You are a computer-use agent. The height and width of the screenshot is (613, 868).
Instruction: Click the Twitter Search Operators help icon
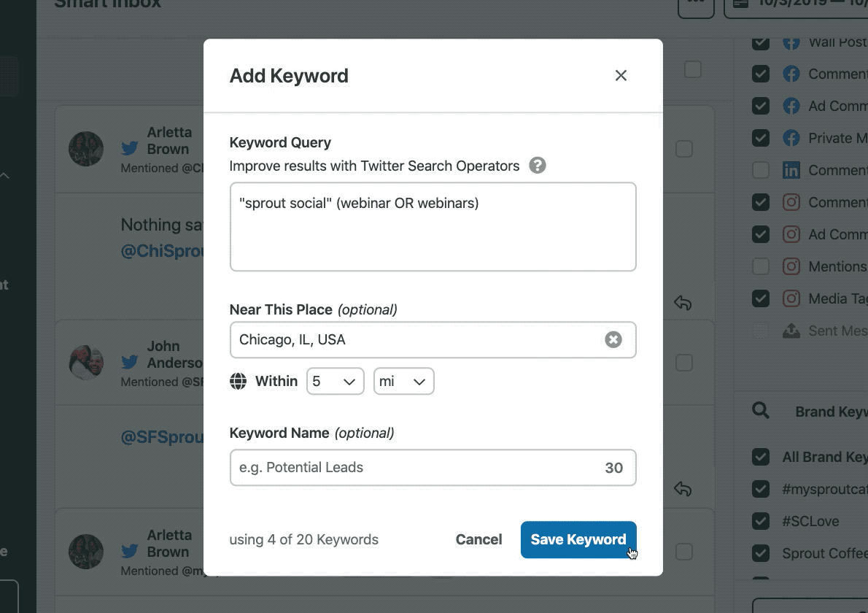click(538, 166)
